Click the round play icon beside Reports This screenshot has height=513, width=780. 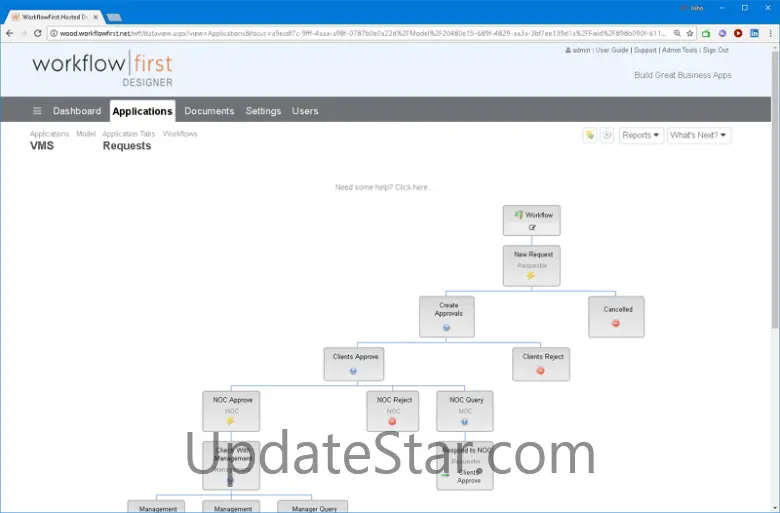(x=607, y=135)
